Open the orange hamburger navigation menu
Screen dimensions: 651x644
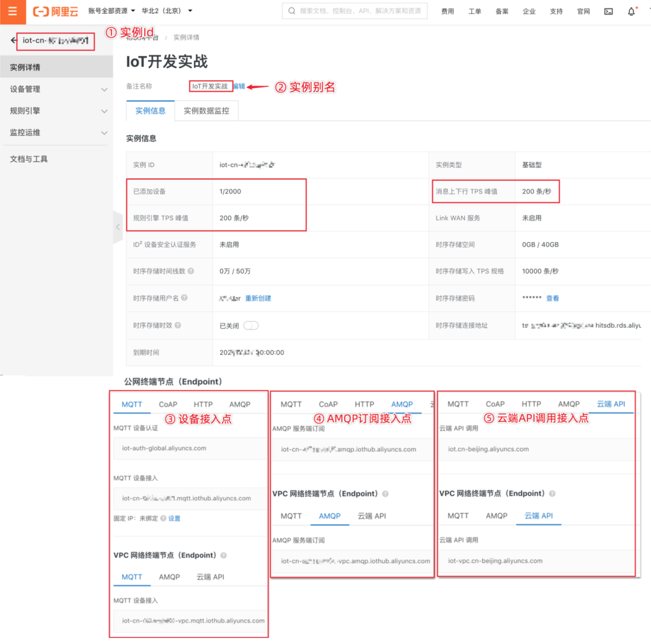pyautogui.click(x=13, y=11)
